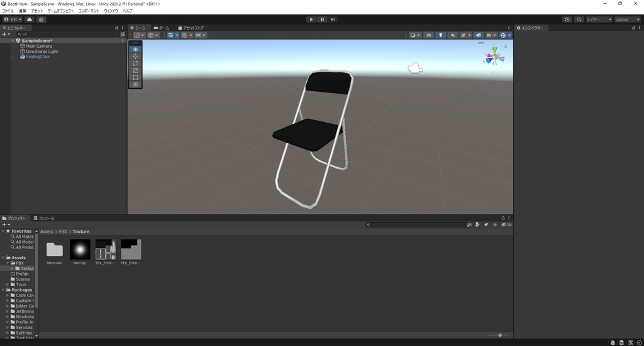The width and height of the screenshot is (644, 346).
Task: Click Project search-by-type icon
Action: [477, 225]
